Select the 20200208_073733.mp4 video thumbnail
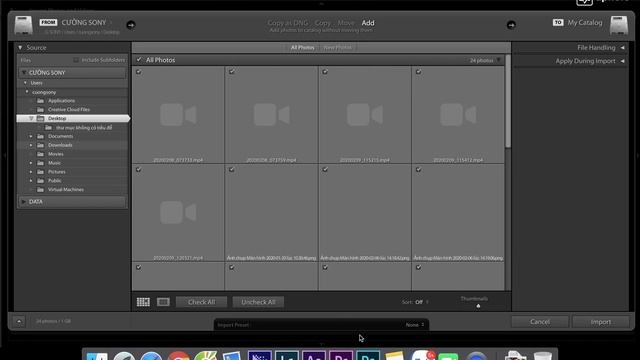 point(178,115)
